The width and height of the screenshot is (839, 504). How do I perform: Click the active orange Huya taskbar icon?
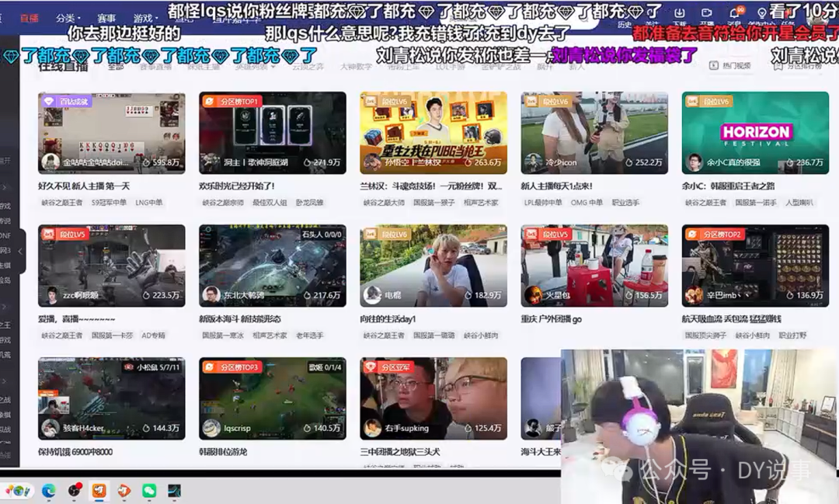point(99,490)
